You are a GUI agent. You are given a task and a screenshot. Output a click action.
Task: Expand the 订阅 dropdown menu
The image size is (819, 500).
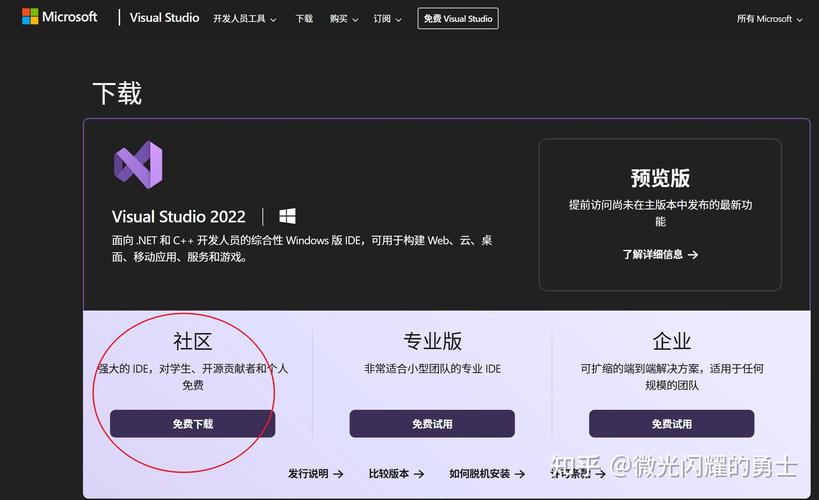coord(387,19)
